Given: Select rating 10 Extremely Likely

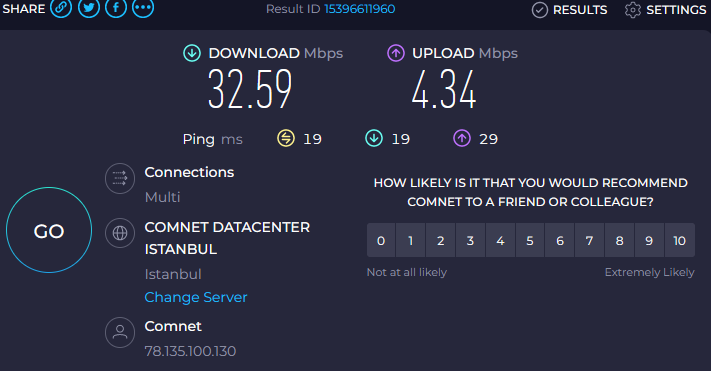Looking at the screenshot, I should pyautogui.click(x=679, y=240).
